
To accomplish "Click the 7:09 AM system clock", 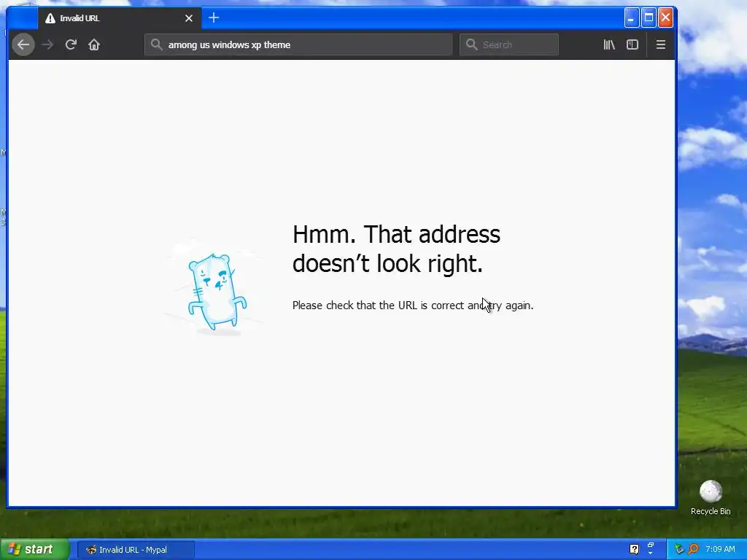I will pos(720,549).
